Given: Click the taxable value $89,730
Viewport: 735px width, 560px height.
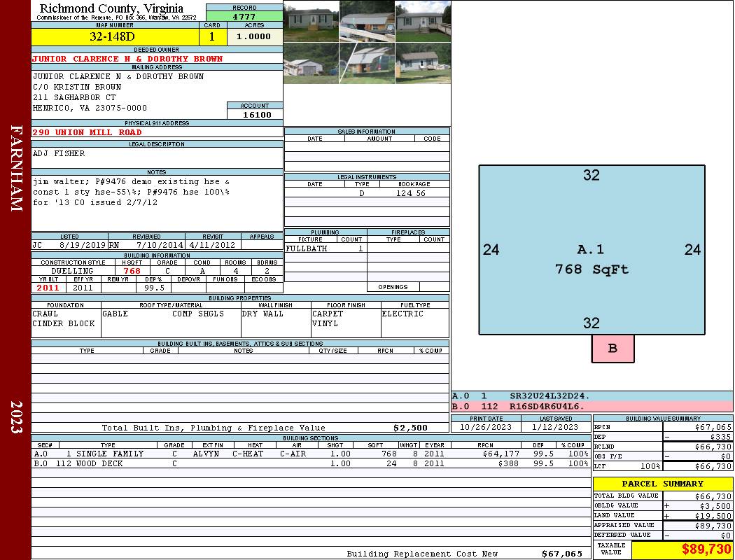Looking at the screenshot, I should pos(682,550).
